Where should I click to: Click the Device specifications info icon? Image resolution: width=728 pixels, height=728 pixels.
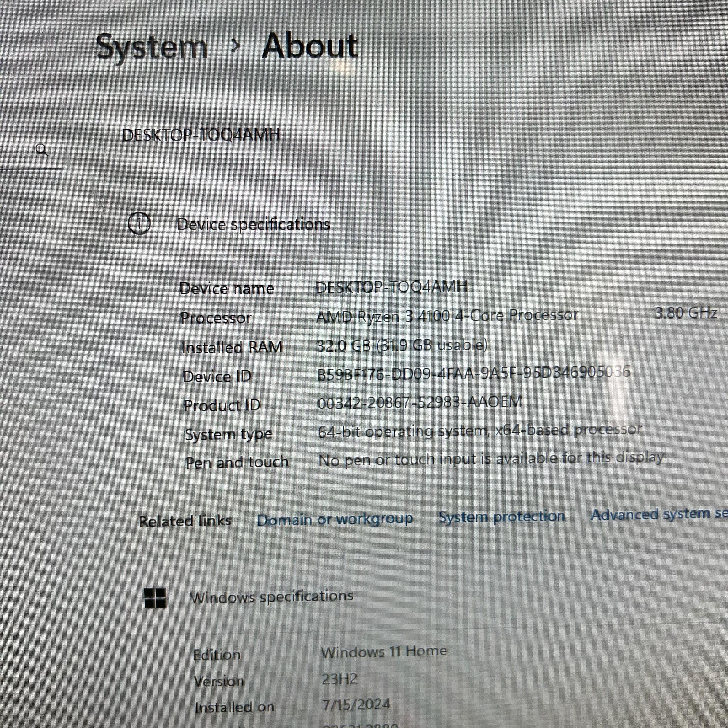pyautogui.click(x=139, y=224)
